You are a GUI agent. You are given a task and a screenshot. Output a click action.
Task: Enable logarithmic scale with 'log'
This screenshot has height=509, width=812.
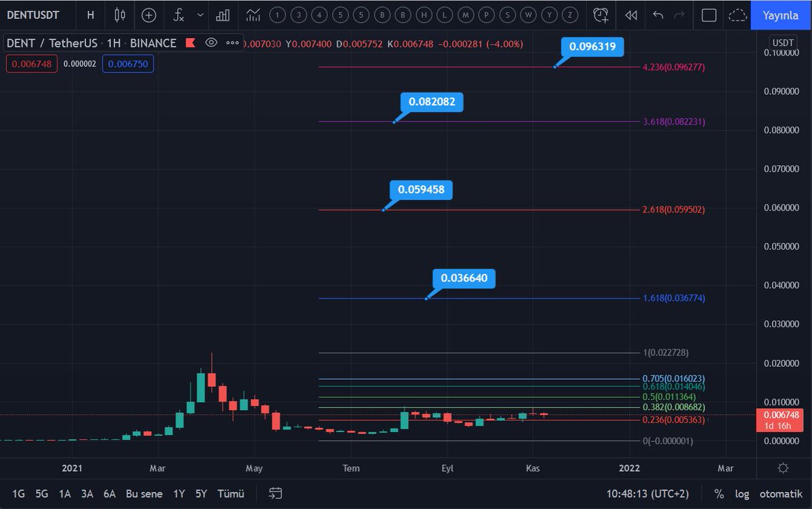click(x=742, y=494)
